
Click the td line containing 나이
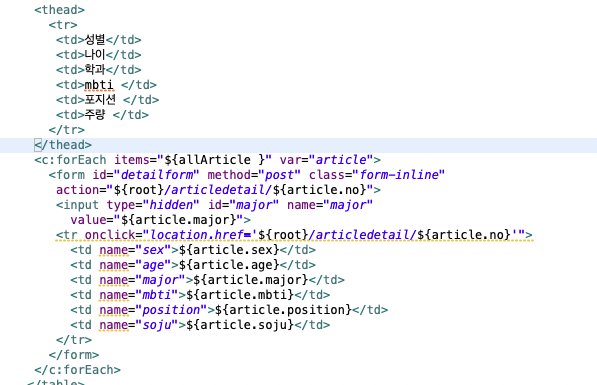pyautogui.click(x=99, y=54)
